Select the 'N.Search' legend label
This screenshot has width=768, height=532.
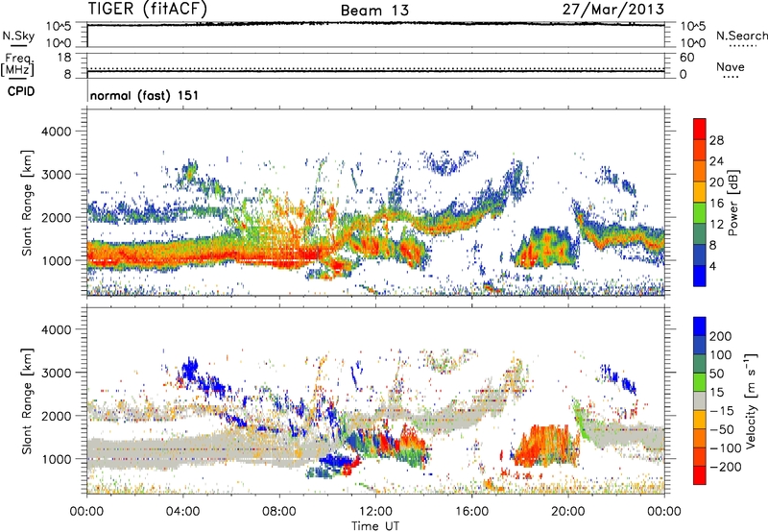(x=742, y=36)
